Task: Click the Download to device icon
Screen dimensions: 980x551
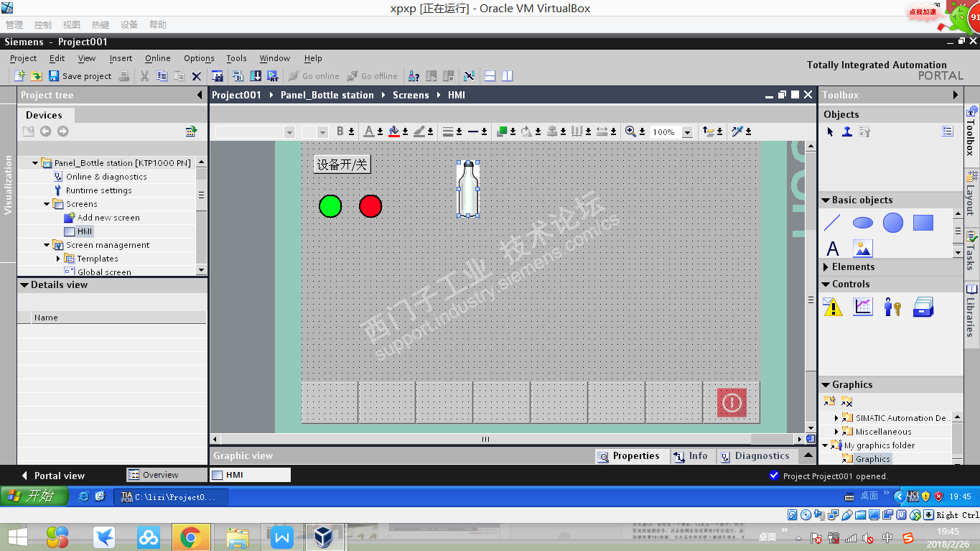Action: [256, 76]
